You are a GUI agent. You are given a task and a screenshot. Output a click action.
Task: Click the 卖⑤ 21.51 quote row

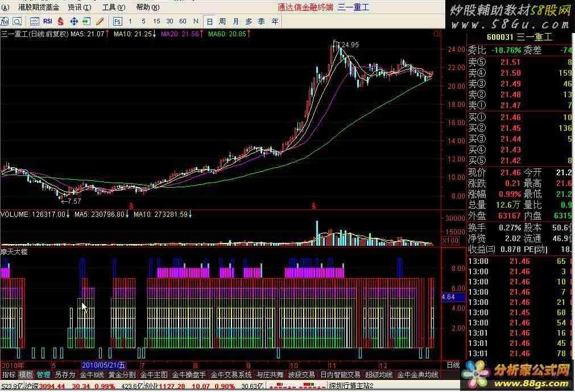(520, 62)
